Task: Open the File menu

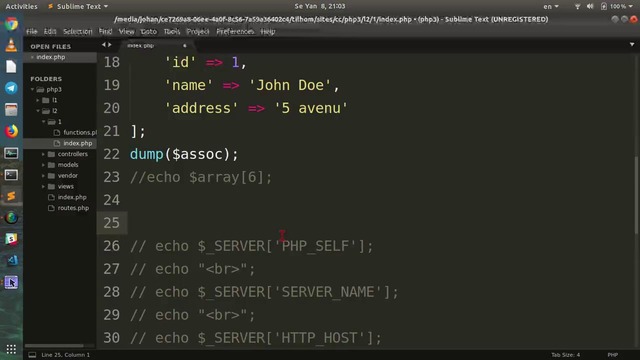Action: [31, 31]
